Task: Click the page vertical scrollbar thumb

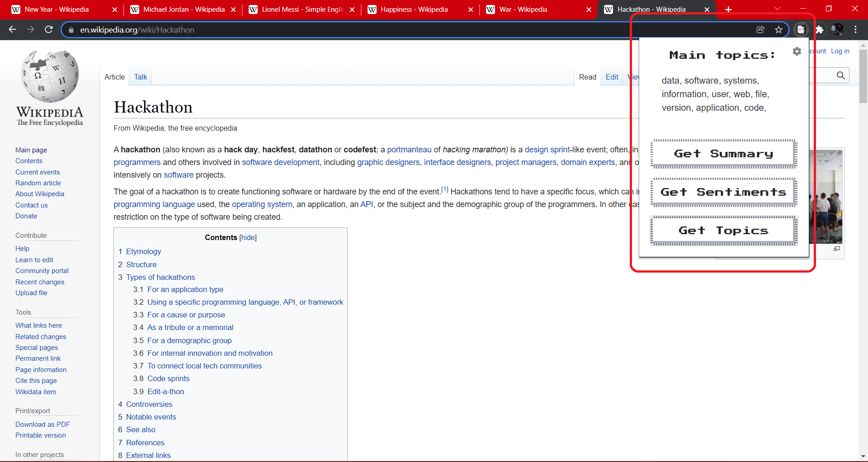Action: (x=863, y=76)
